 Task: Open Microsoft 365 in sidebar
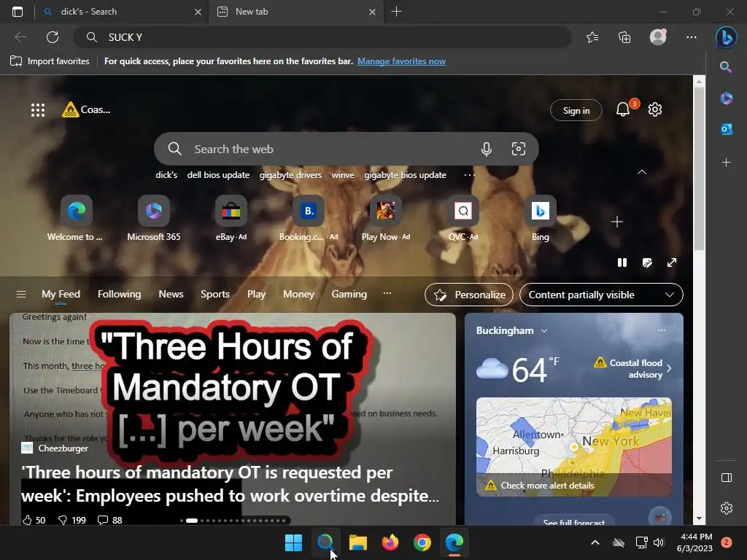tap(726, 98)
